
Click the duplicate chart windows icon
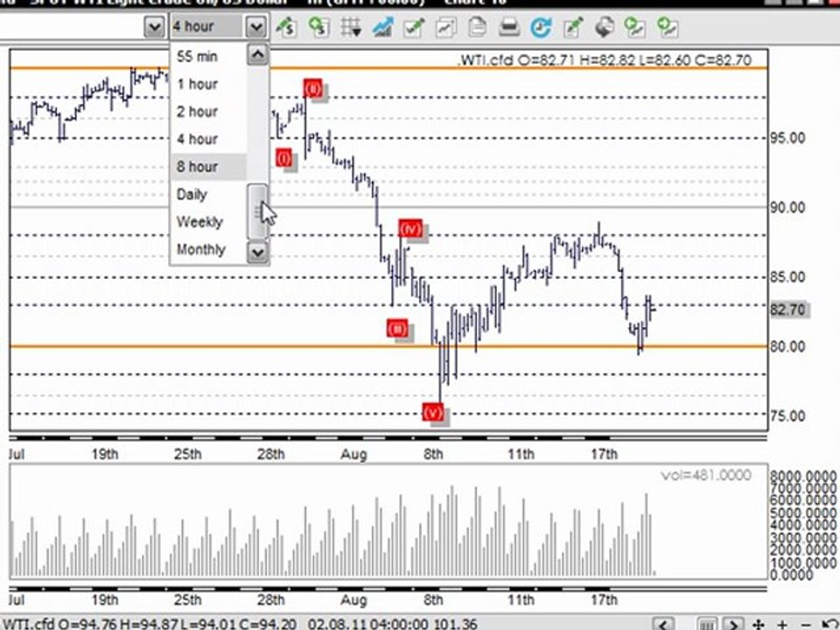pyautogui.click(x=445, y=27)
